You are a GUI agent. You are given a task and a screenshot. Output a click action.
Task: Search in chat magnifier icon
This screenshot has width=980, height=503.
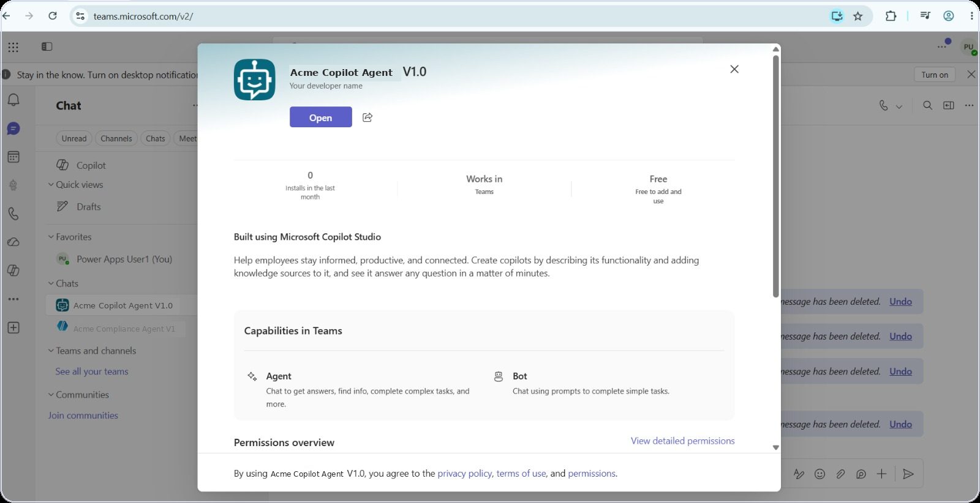928,105
